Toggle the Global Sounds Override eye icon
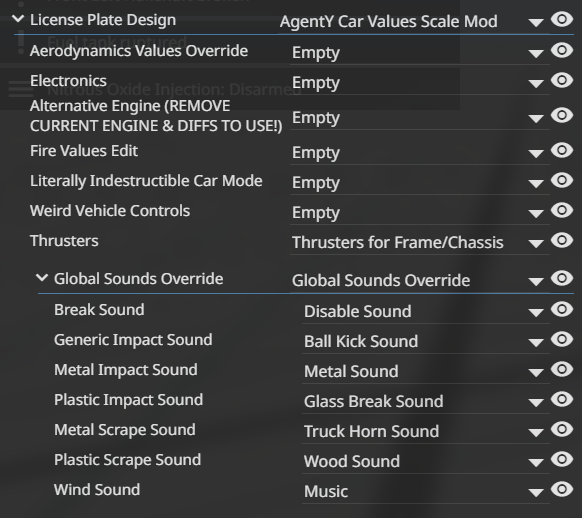582x518 pixels. [562, 278]
